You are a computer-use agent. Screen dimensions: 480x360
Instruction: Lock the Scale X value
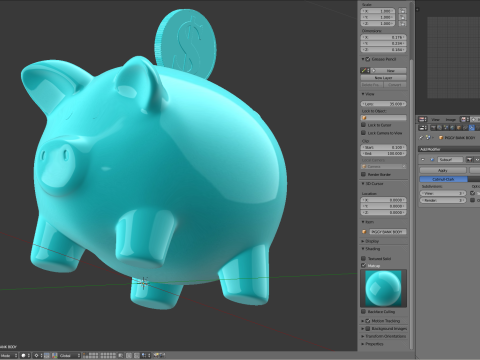coord(402,11)
